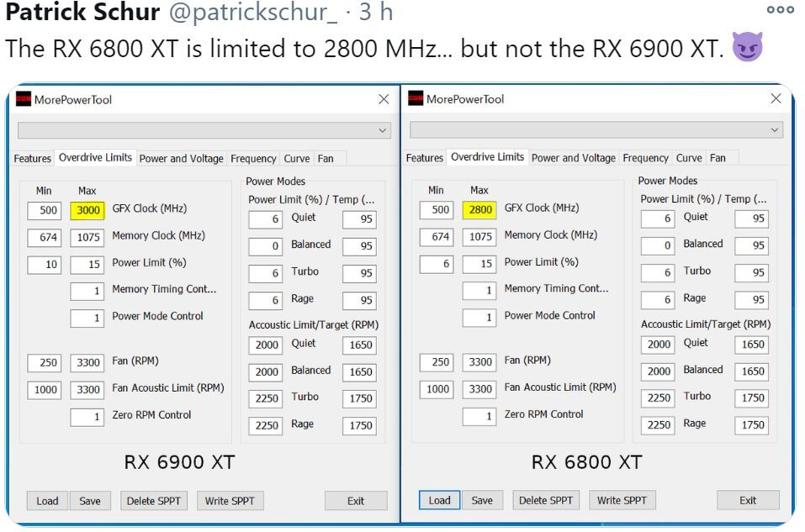Open Patrick Schur's profile name
The height and width of the screenshot is (532, 805).
point(82,12)
